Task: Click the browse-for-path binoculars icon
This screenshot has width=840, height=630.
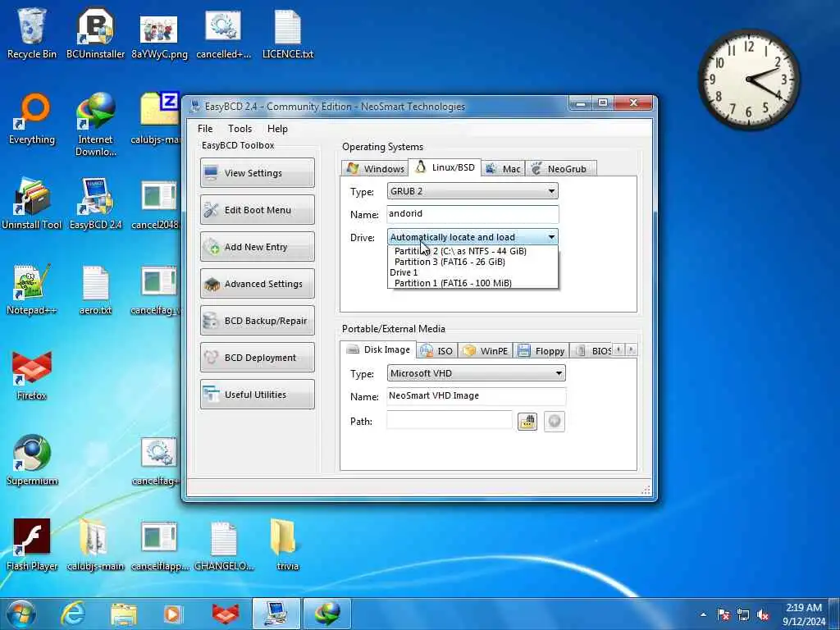Action: coord(527,422)
